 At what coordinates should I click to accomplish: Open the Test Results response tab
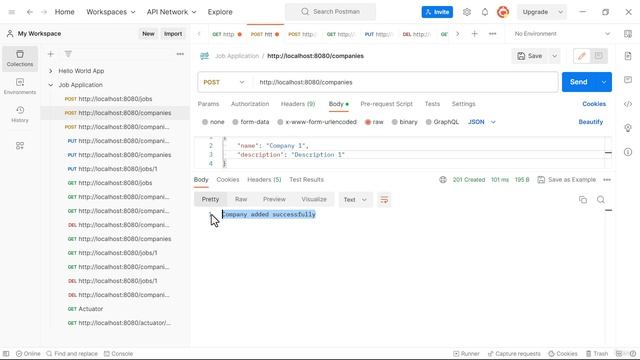(306, 180)
